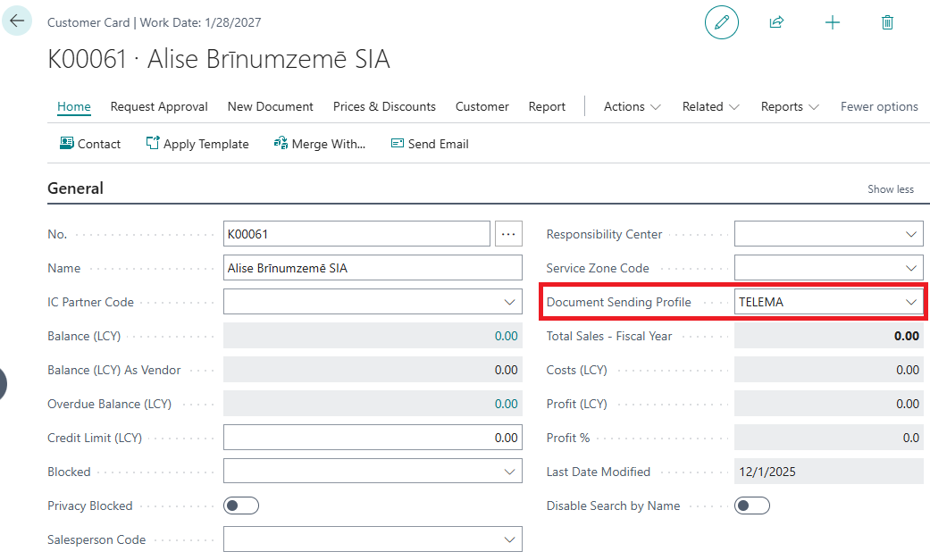Click Merge With... action
The width and height of the screenshot is (930, 560).
320,144
